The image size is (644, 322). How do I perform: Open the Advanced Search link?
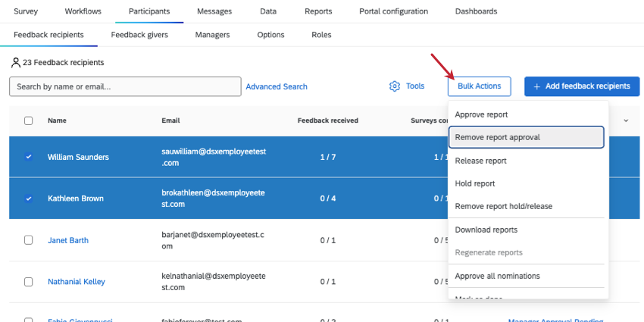[x=277, y=86]
